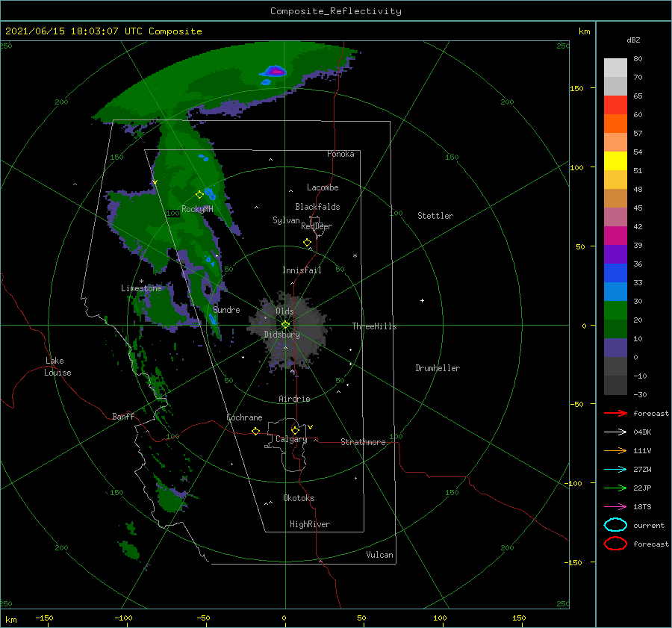
Task: Select the orange 111V arrow icon
Action: pyautogui.click(x=615, y=450)
